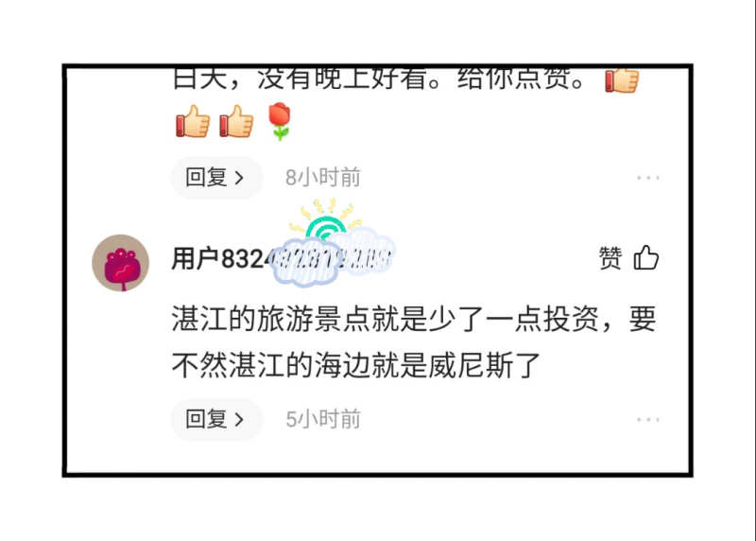This screenshot has height=541, width=756.
Task: Toggle the 赞 label to like the comment
Action: pos(610,257)
